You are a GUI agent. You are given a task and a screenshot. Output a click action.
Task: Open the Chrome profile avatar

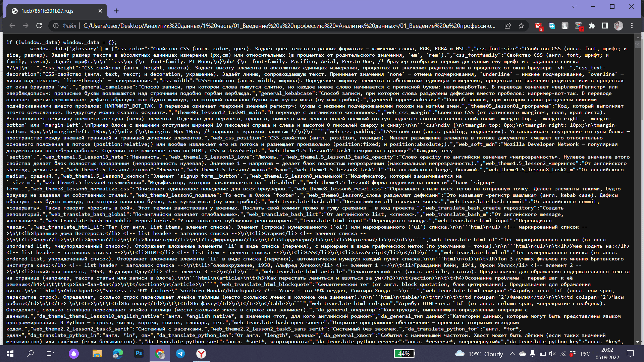(618, 25)
